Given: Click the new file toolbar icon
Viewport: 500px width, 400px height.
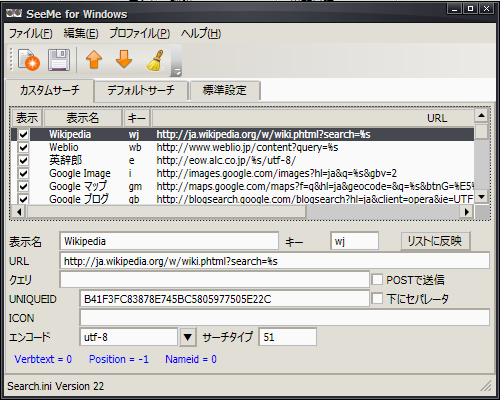Looking at the screenshot, I should coord(29,60).
